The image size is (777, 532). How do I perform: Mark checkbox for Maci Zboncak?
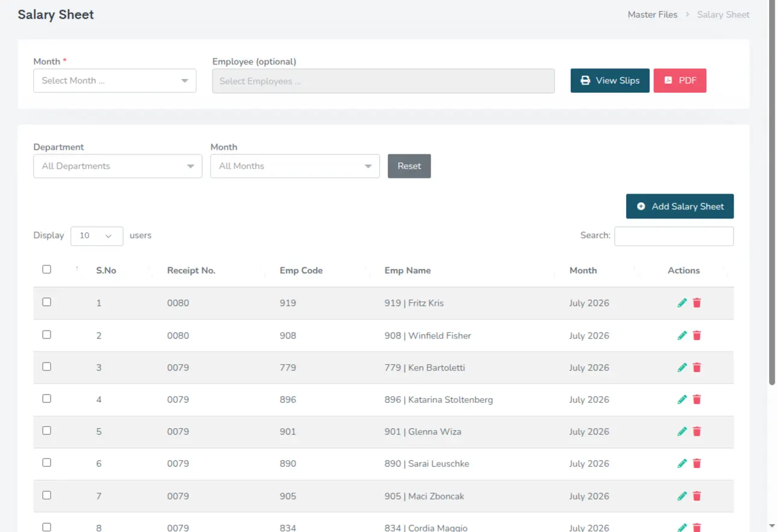tap(46, 495)
